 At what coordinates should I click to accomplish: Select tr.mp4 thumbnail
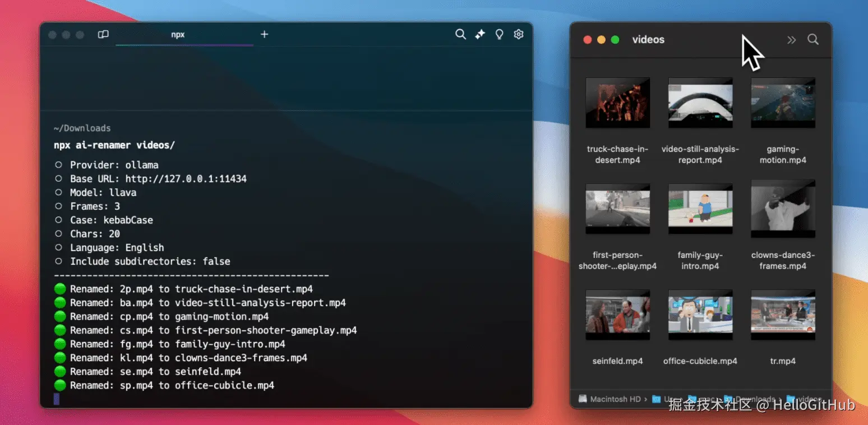783,315
